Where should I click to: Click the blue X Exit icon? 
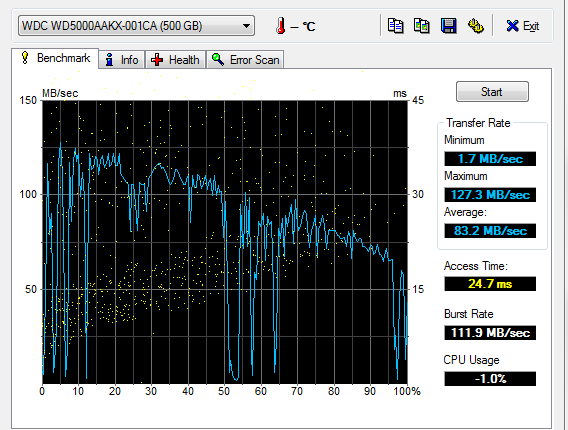[x=512, y=26]
